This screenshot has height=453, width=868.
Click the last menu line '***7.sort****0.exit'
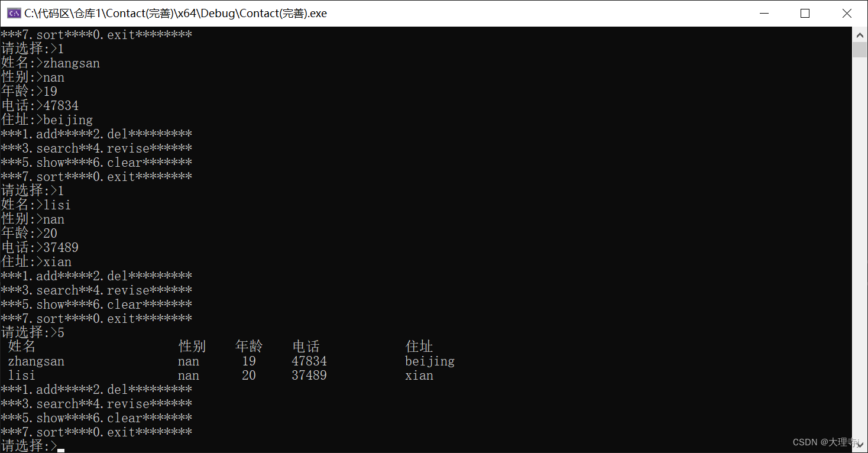pos(96,432)
